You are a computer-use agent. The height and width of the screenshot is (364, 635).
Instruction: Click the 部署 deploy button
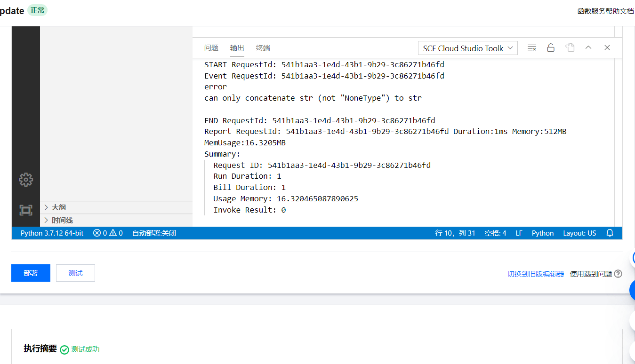coord(31,273)
